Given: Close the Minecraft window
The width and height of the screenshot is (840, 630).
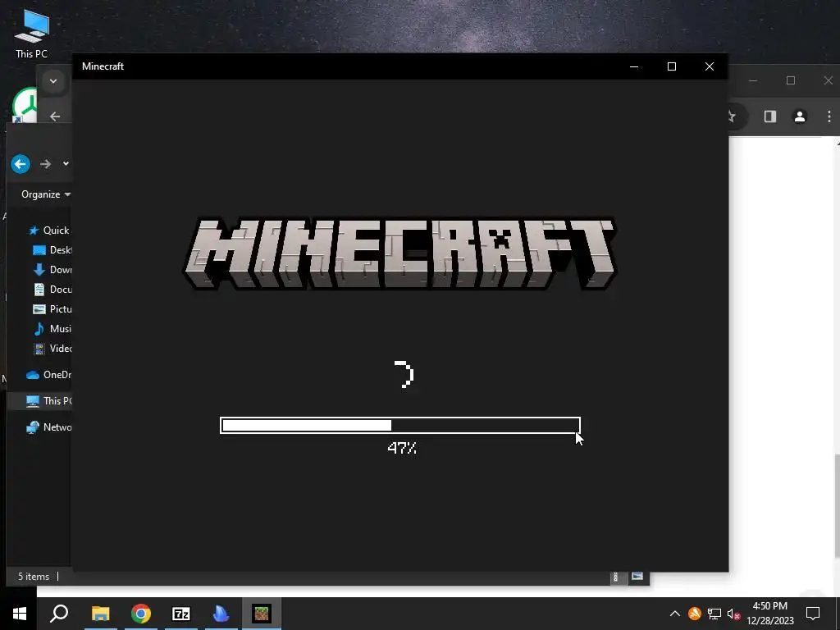Looking at the screenshot, I should pos(710,66).
